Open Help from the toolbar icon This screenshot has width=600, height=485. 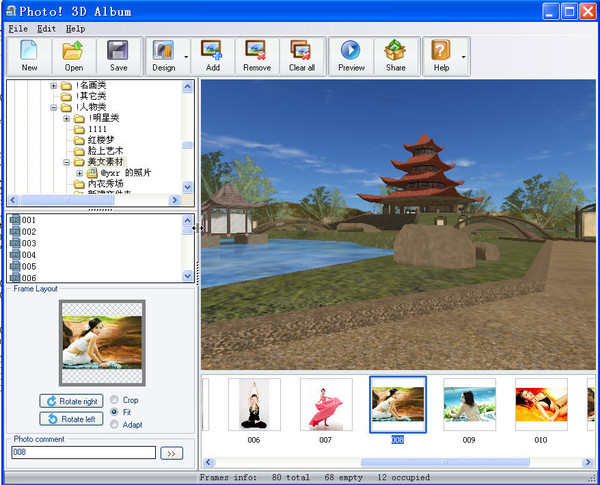coord(441,50)
